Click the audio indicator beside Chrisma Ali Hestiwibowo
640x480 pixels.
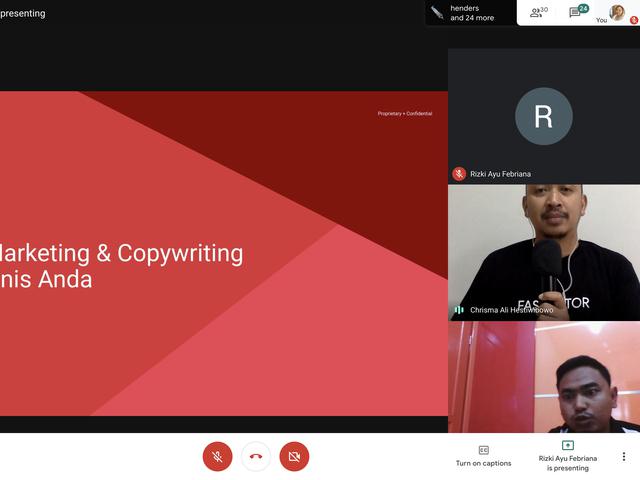(459, 310)
